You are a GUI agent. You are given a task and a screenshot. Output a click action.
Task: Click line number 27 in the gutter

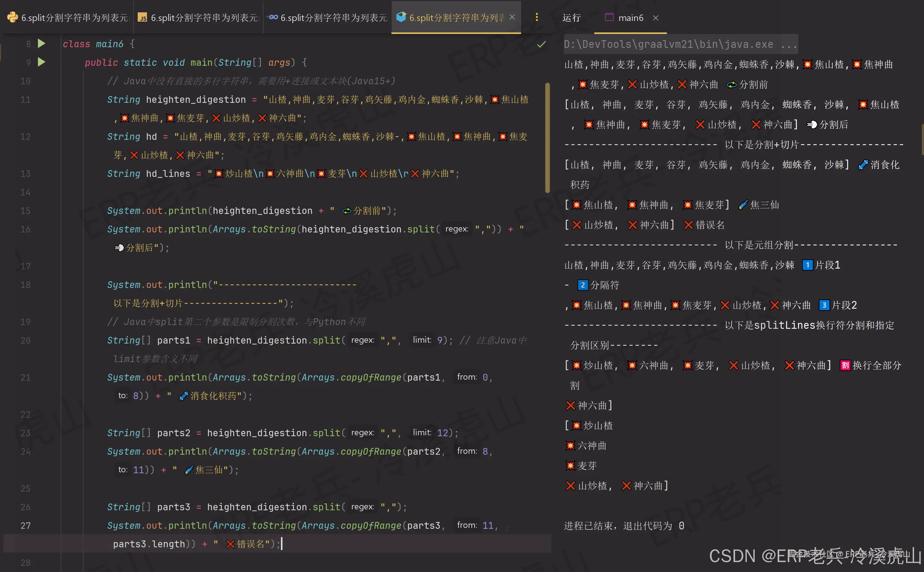pyautogui.click(x=25, y=525)
